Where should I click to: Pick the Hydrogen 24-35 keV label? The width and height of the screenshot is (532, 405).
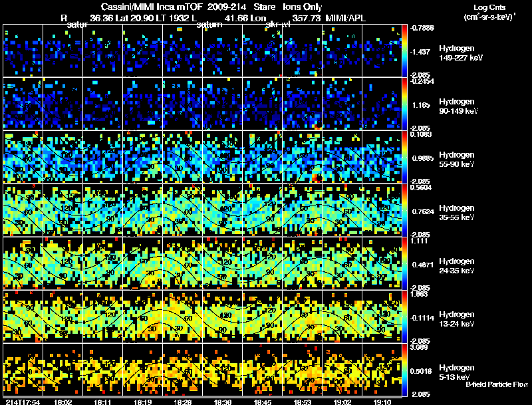[x=457, y=266]
